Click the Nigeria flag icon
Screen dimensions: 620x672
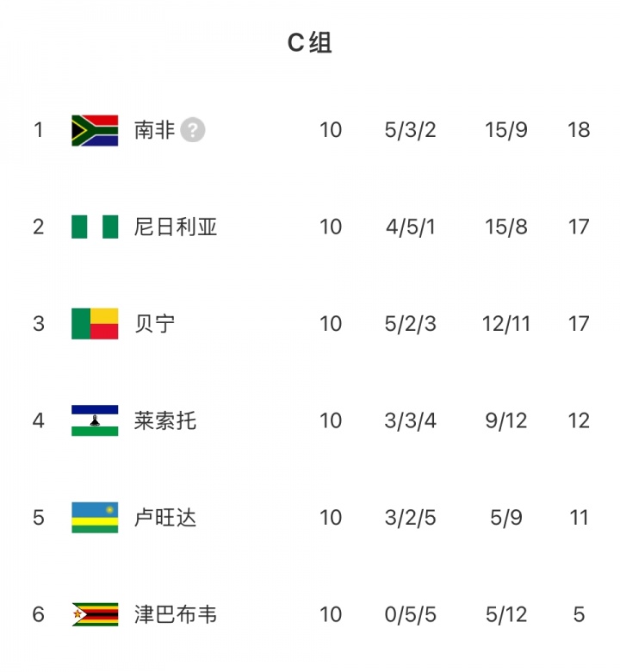click(95, 227)
